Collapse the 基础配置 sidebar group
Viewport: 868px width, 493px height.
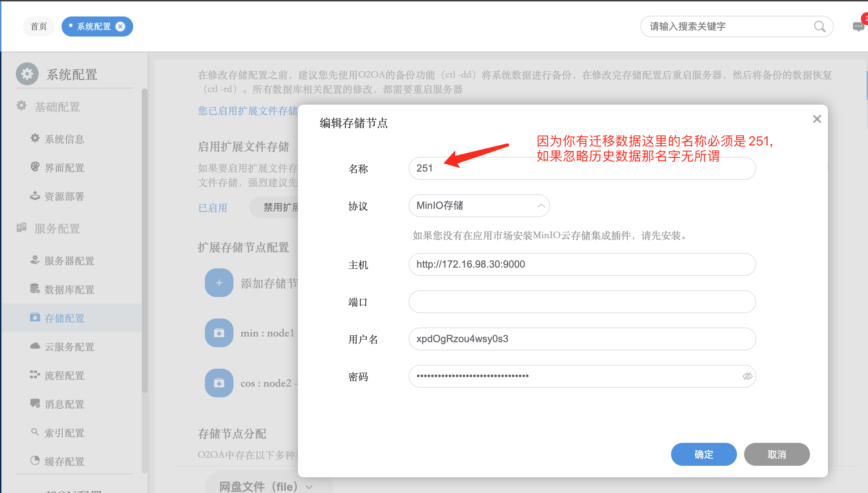pyautogui.click(x=57, y=107)
